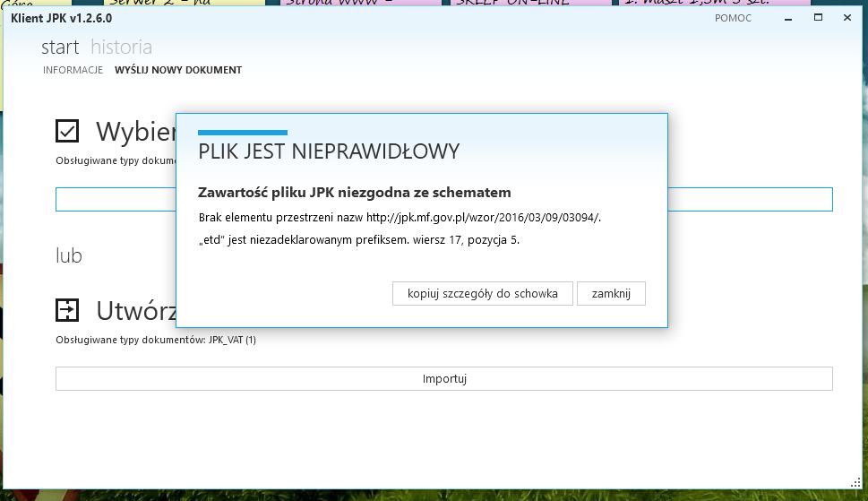Dismiss the error dialog with zamknij
Screen dimensions: 868x501
tap(611, 294)
